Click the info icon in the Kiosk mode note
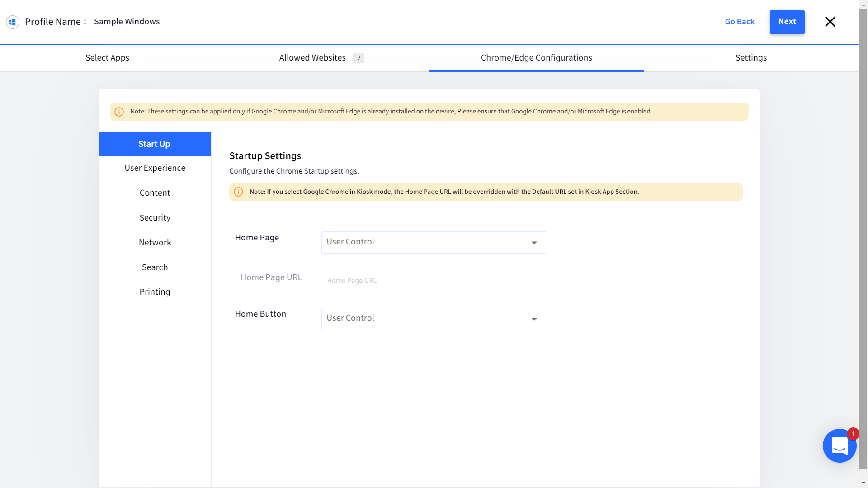Viewport: 868px width, 488px height. [239, 192]
